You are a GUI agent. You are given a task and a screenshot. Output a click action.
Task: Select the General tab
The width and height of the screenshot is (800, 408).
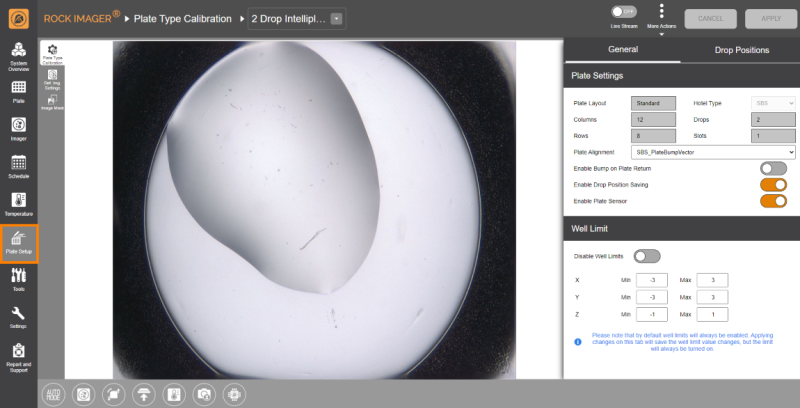[x=623, y=49]
